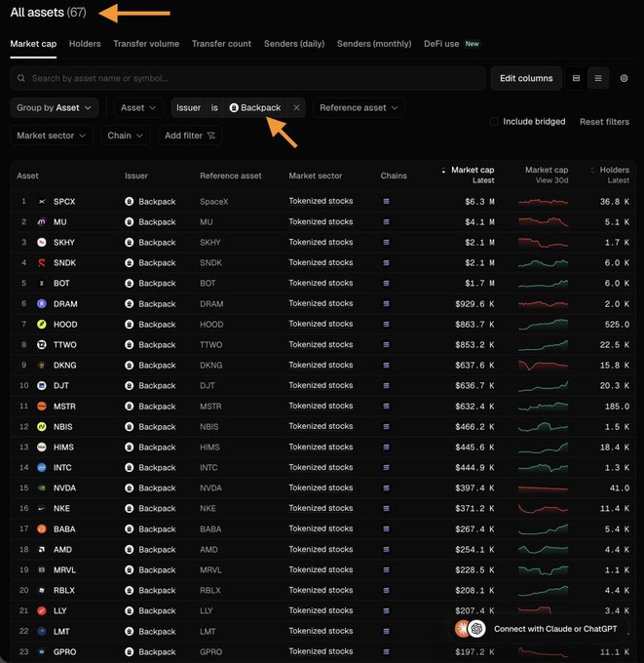Open the Chain filter dropdown
The width and height of the screenshot is (644, 663).
pyautogui.click(x=125, y=136)
